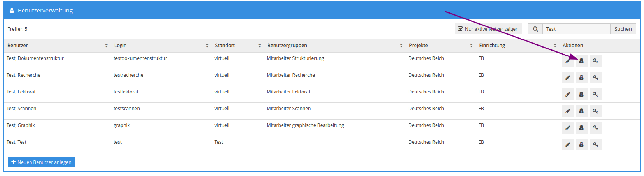Toggle the 'Nur aktive Nutzer zeigen' checkbox
Image resolution: width=644 pixels, height=176 pixels.
(x=460, y=29)
